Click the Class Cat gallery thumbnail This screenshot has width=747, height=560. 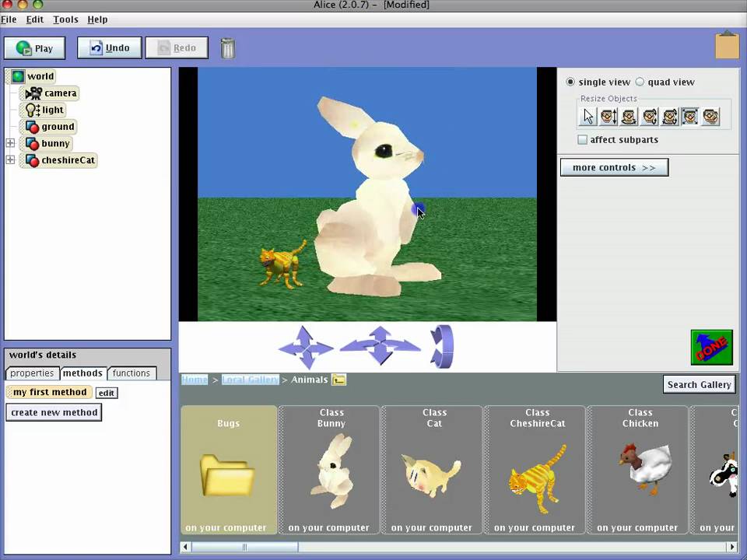[432, 470]
